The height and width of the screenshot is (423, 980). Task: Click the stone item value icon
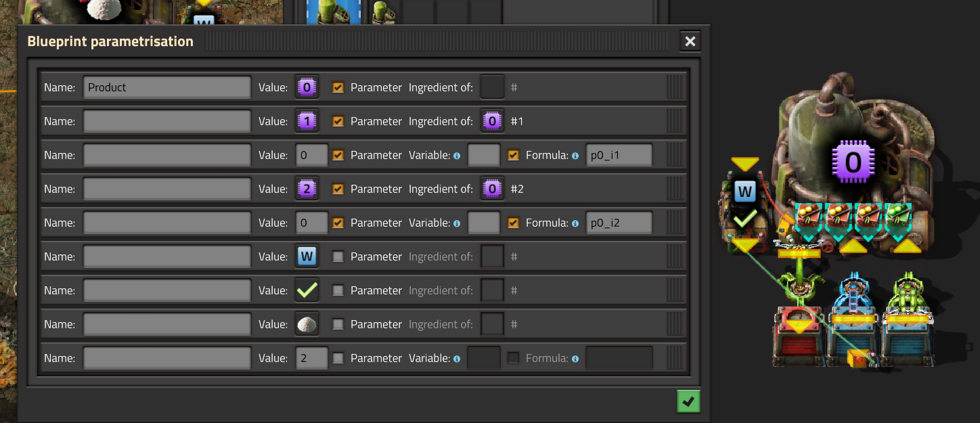307,324
